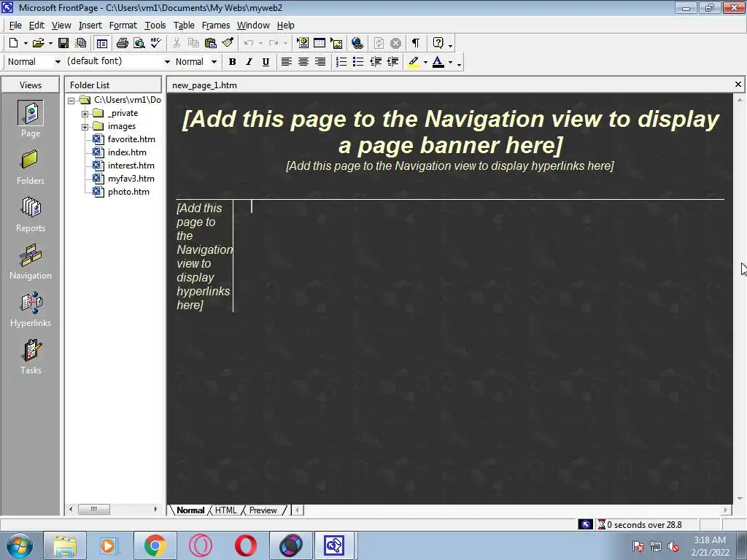Open the font color dropdown arrow
747x560 pixels.
450,62
